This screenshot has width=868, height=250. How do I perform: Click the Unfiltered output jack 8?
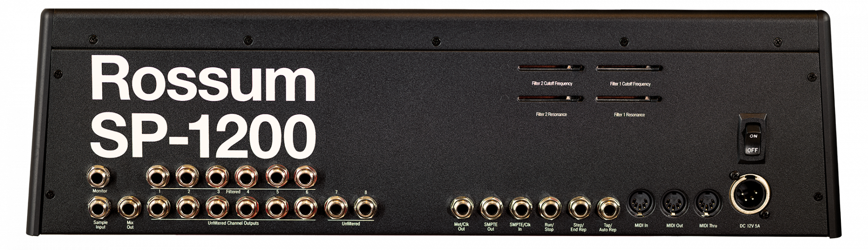365,208
